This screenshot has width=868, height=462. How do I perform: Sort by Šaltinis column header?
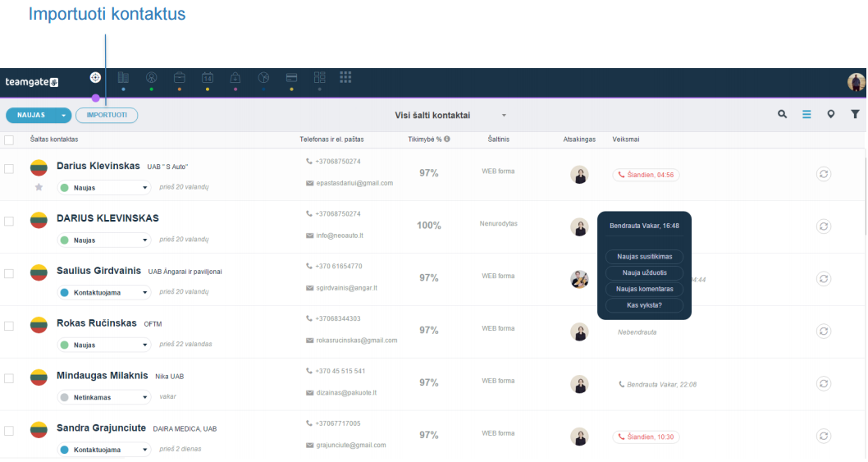click(x=498, y=139)
